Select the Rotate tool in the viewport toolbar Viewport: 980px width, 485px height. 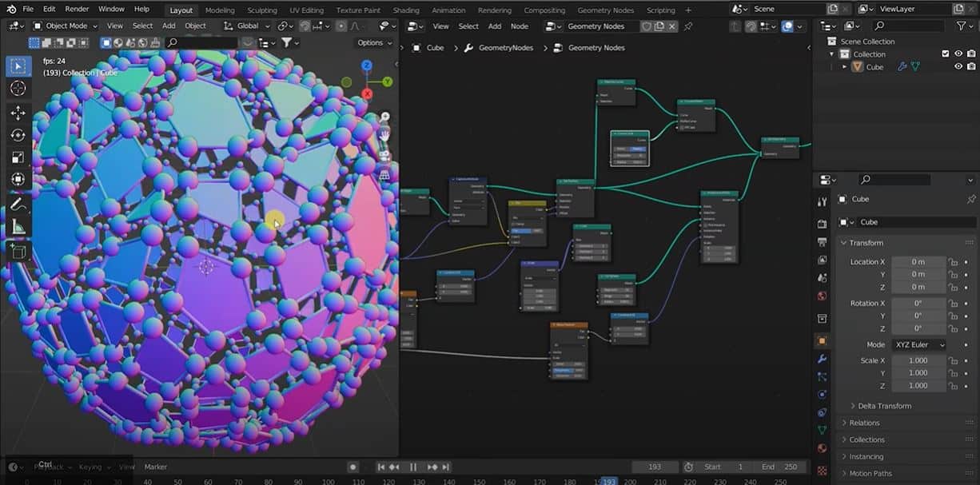coord(18,136)
